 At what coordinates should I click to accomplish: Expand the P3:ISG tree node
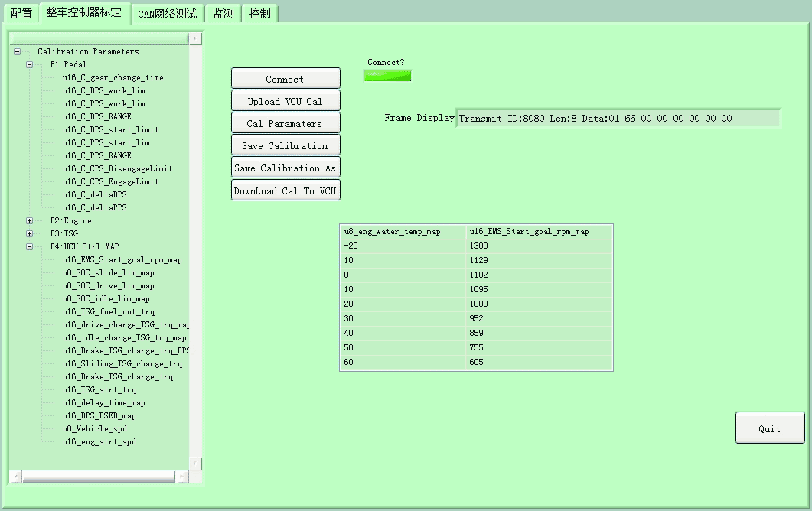(x=29, y=234)
